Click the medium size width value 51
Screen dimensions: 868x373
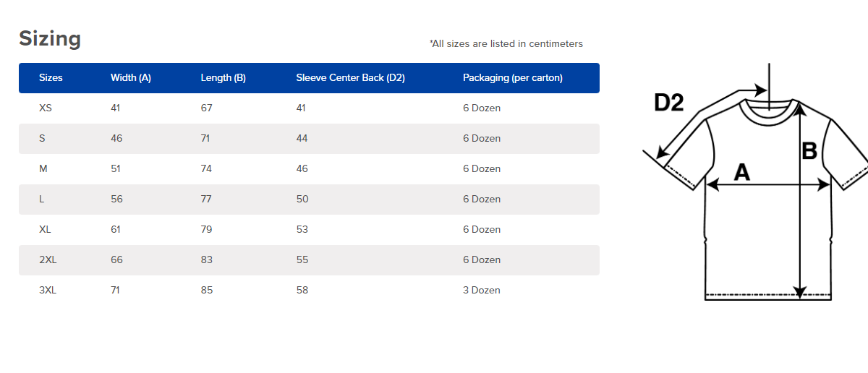pyautogui.click(x=116, y=169)
